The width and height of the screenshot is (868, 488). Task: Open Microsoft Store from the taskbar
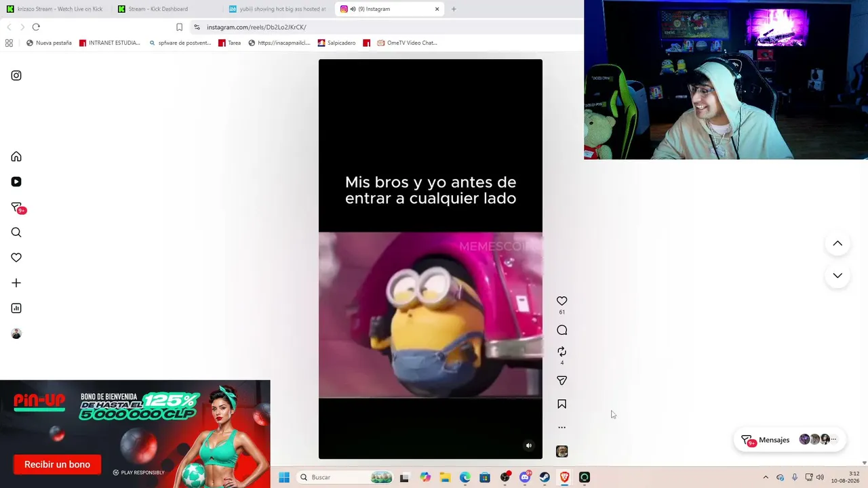[485, 477]
